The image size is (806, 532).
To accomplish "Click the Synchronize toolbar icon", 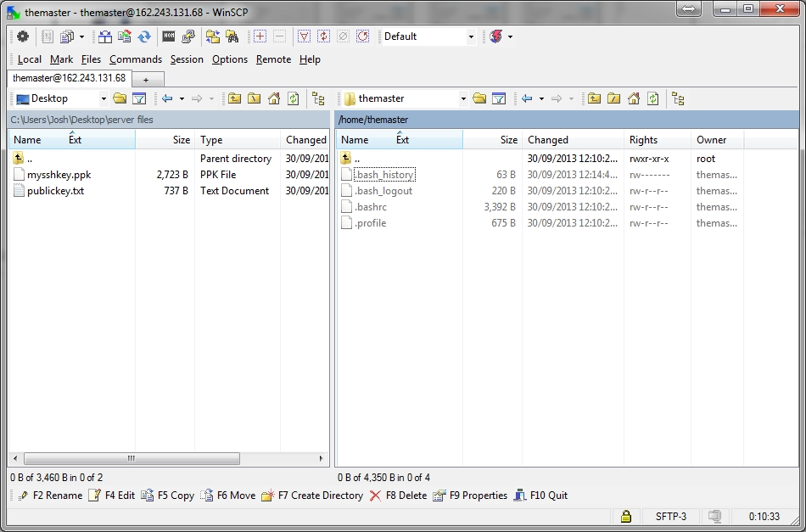I will [144, 36].
